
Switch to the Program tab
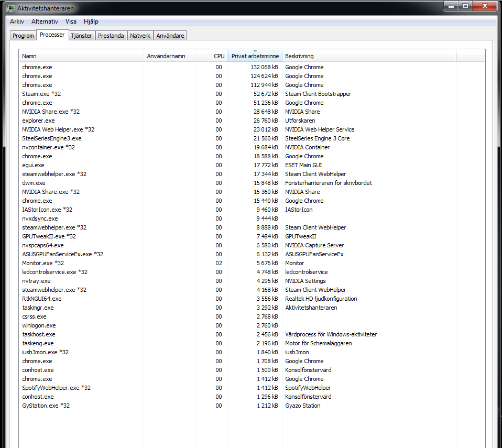pos(23,36)
